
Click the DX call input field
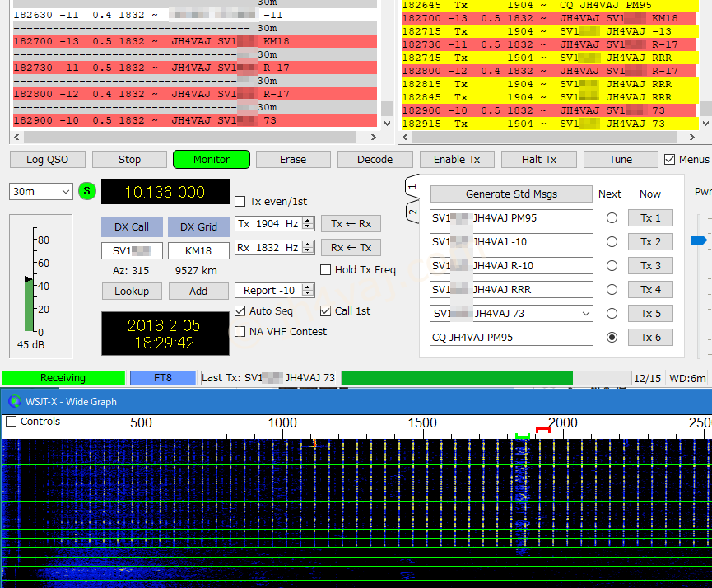132,251
